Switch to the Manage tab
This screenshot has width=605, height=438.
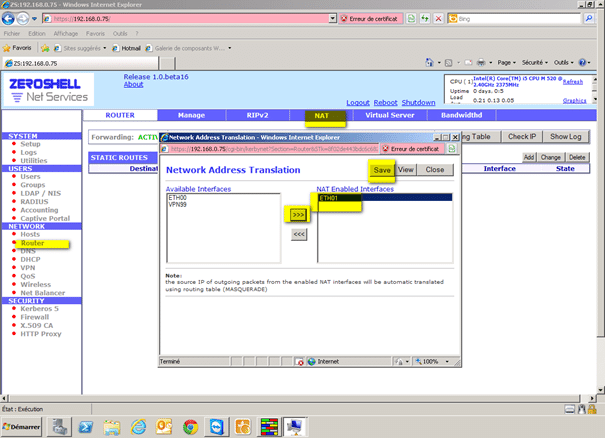191,115
